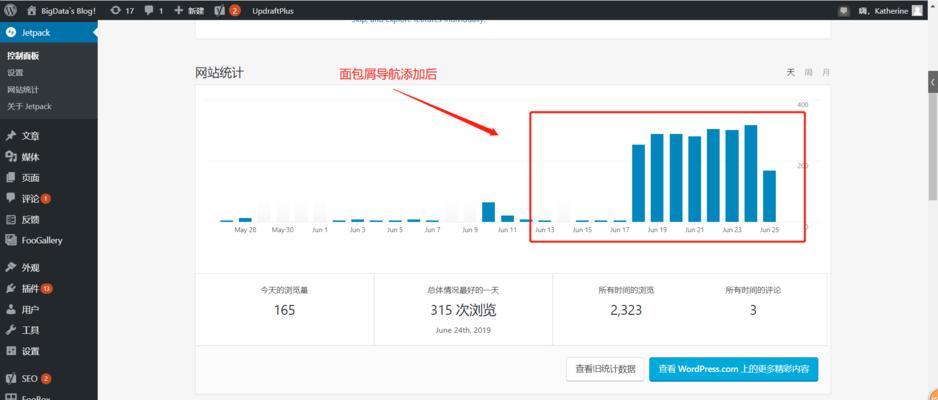Switch stats view to 周

[809, 72]
